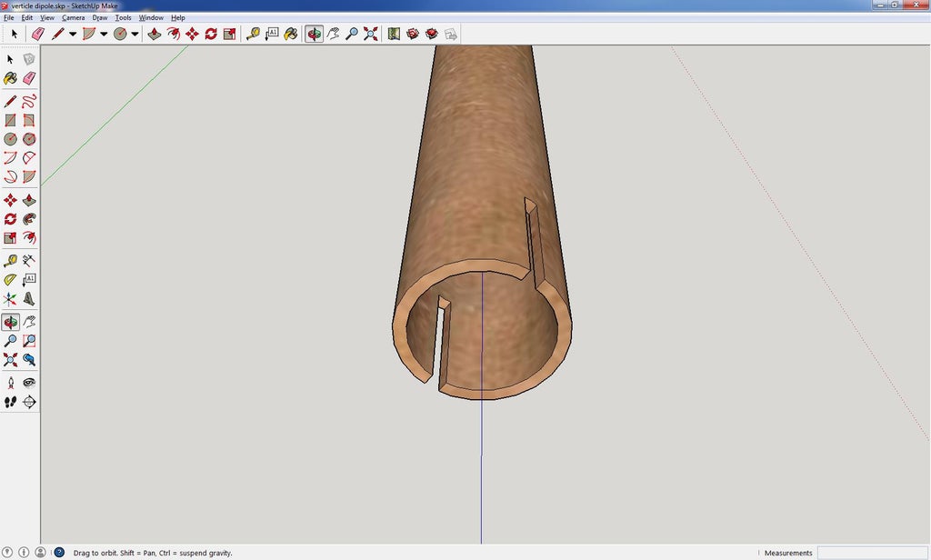
Task: Select the Protractor tool
Action: tap(10, 279)
